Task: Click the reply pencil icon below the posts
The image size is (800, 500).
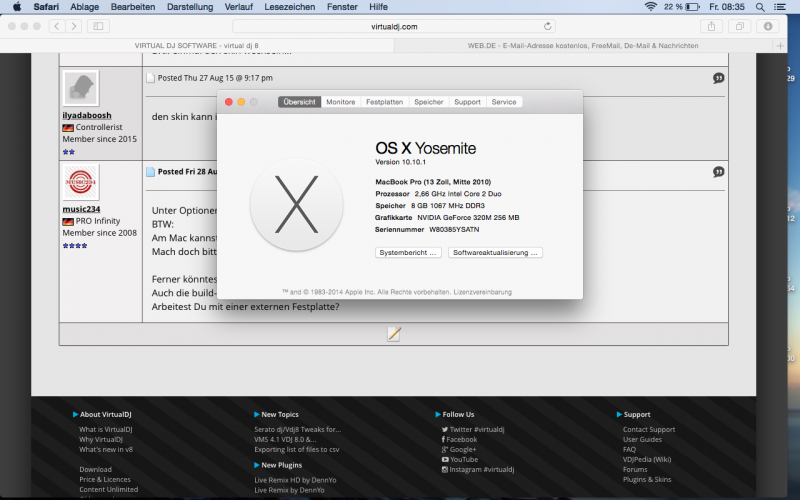Action: [x=394, y=334]
